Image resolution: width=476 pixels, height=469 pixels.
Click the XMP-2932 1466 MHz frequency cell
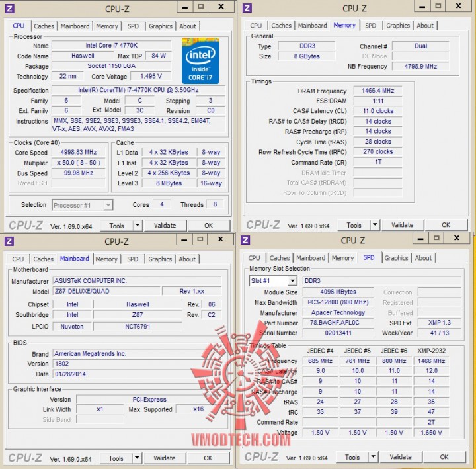pos(431,361)
